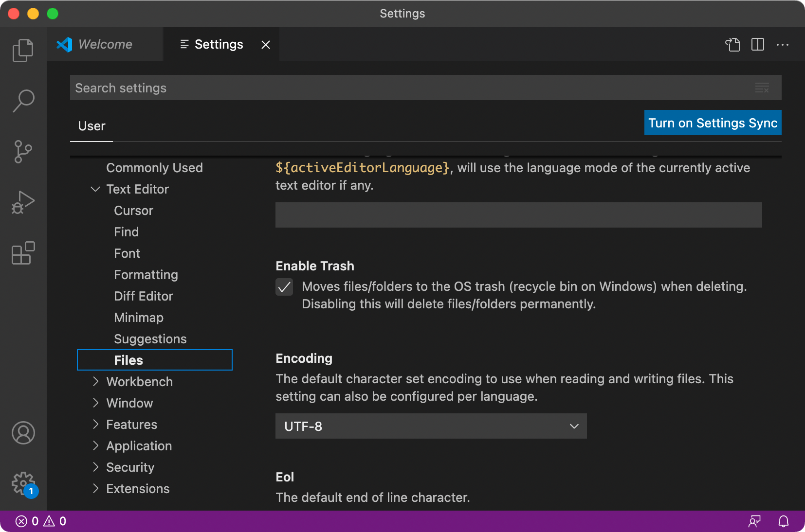Clear the settings search filter
Image resolution: width=805 pixels, height=532 pixels.
point(762,88)
